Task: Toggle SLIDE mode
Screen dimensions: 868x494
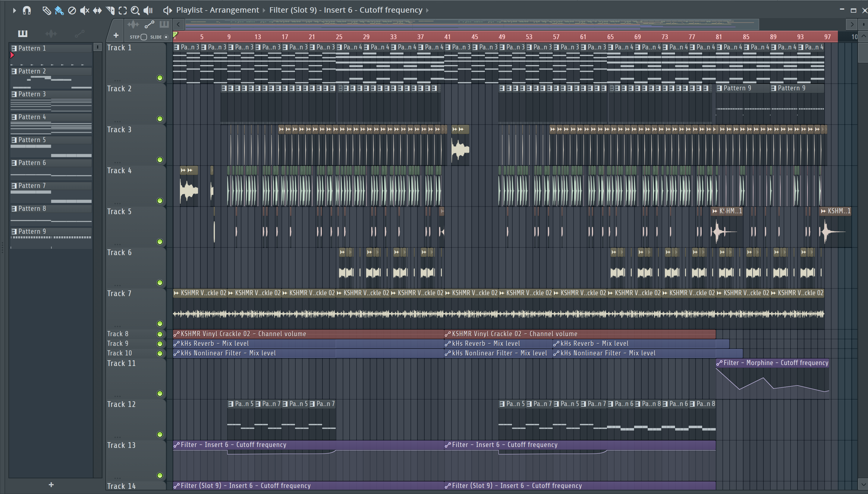Action: coord(166,37)
